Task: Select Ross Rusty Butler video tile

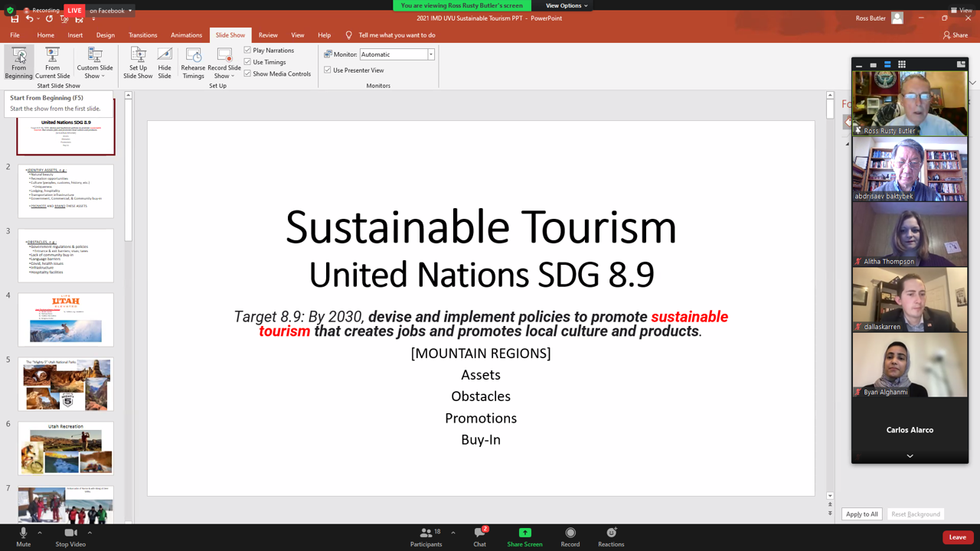Action: click(x=910, y=103)
